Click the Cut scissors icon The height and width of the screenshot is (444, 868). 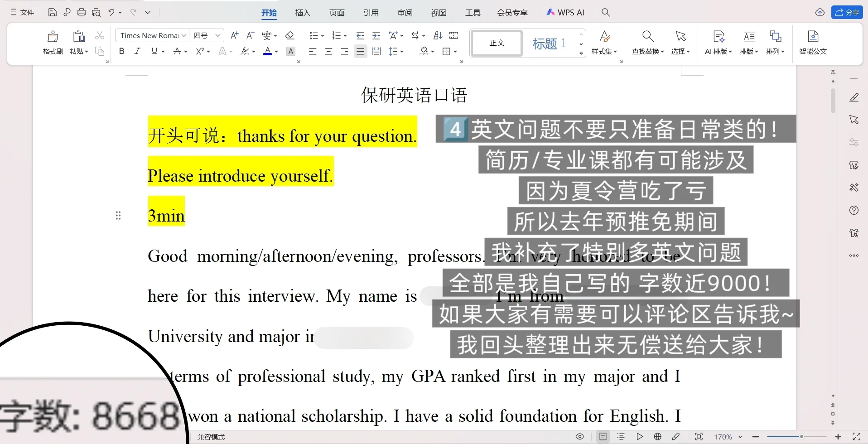click(100, 35)
